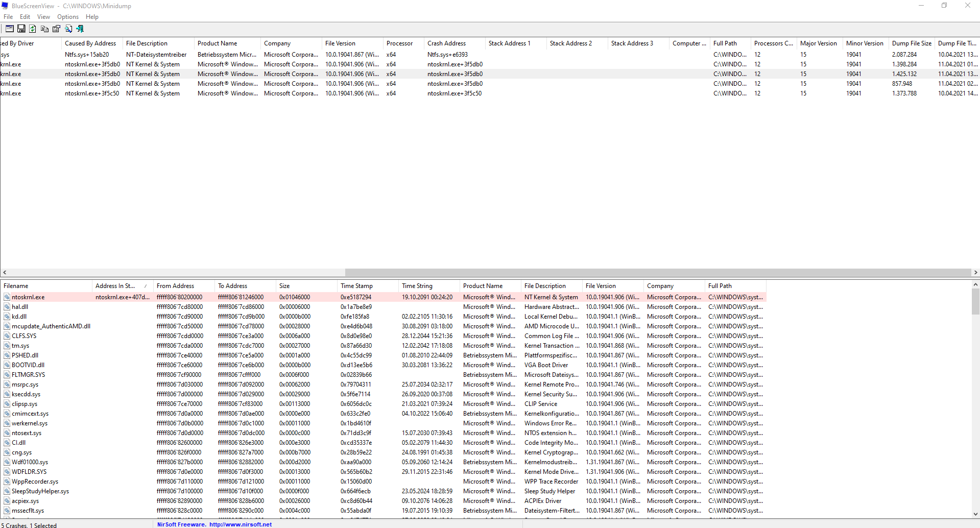The height and width of the screenshot is (528, 980).
Task: Sort by Caused By Address column header
Action: [92, 43]
